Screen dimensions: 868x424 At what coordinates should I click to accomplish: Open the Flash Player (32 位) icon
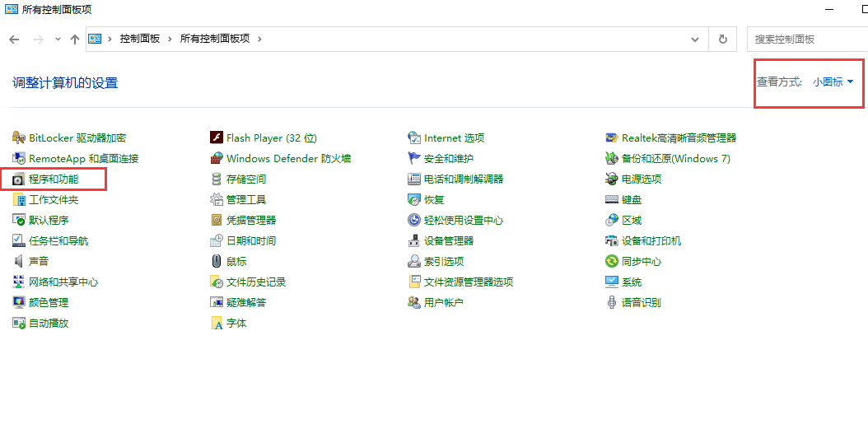point(217,138)
